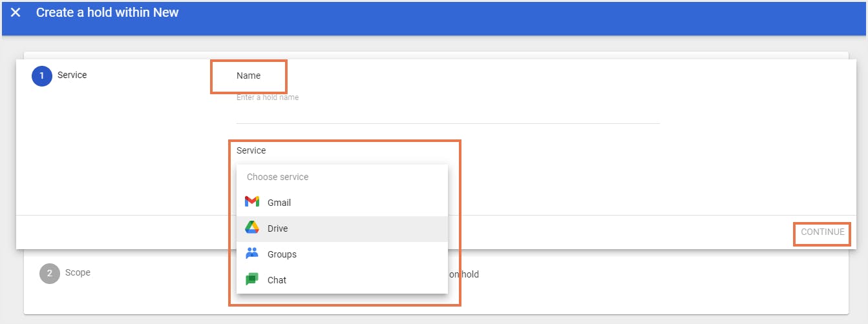Choose the Gmail text label in list
868x324 pixels.
[x=279, y=203]
